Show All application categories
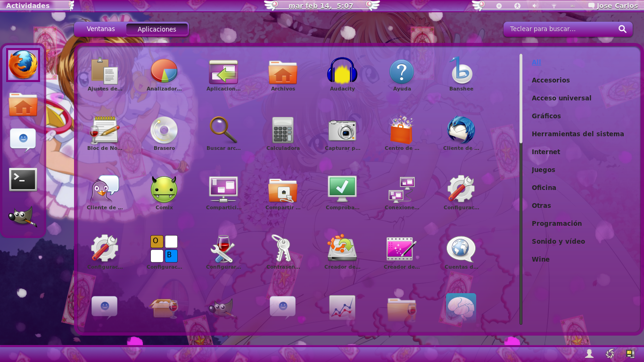 point(537,62)
